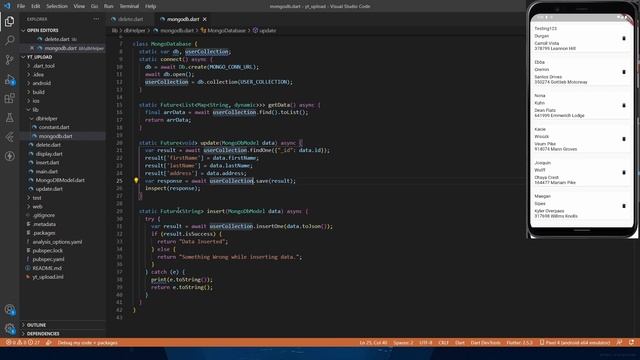Viewport: 640px width, 360px height.
Task: Select delete.dart in Open Editors list
Action: [x=57, y=39]
